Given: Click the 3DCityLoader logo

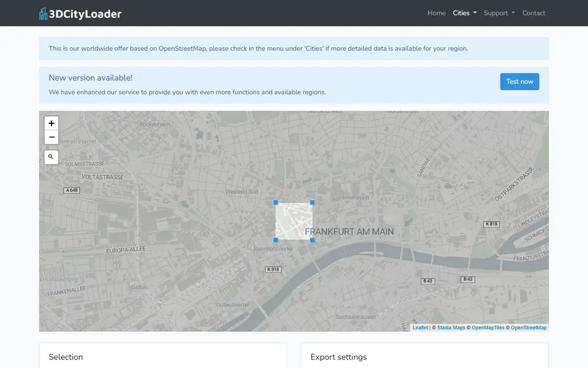Looking at the screenshot, I should point(80,13).
